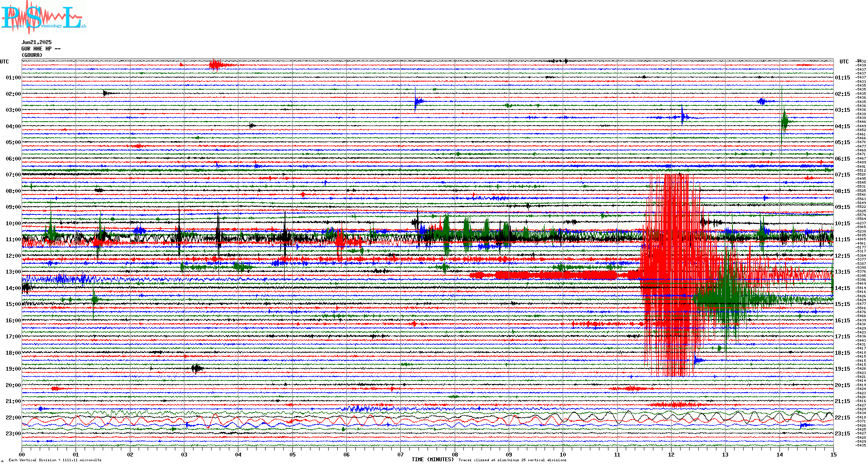Click the 09:15 time label
This screenshot has height=466, width=868.
point(843,207)
